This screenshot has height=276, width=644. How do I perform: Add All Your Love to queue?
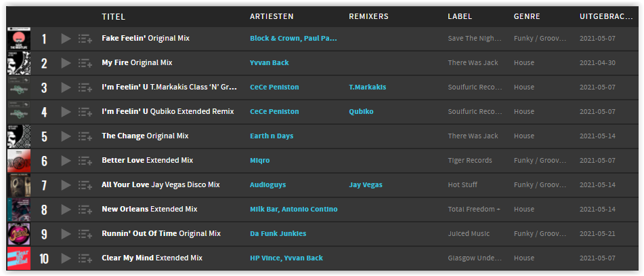click(x=85, y=185)
